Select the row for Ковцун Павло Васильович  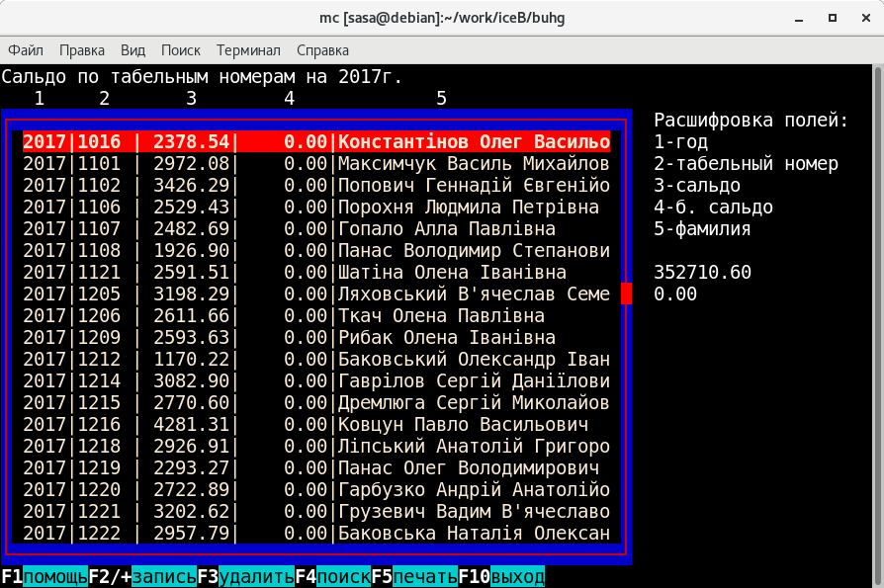[x=316, y=424]
